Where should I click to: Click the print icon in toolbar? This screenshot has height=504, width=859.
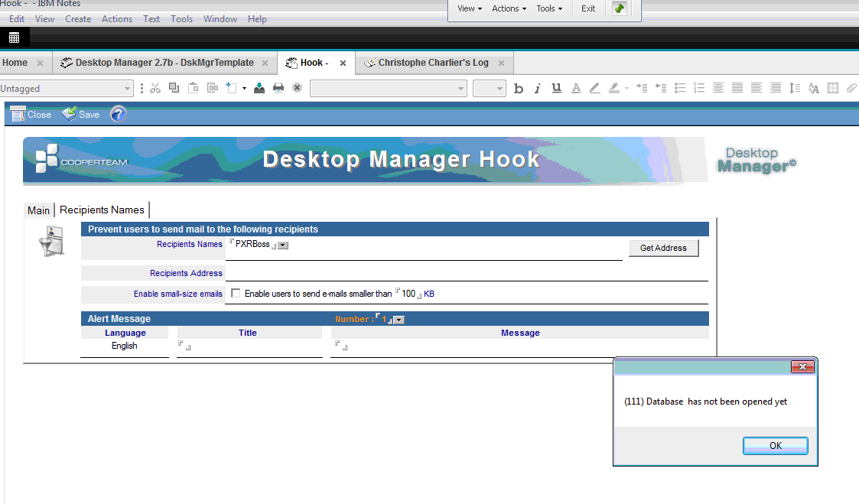278,89
